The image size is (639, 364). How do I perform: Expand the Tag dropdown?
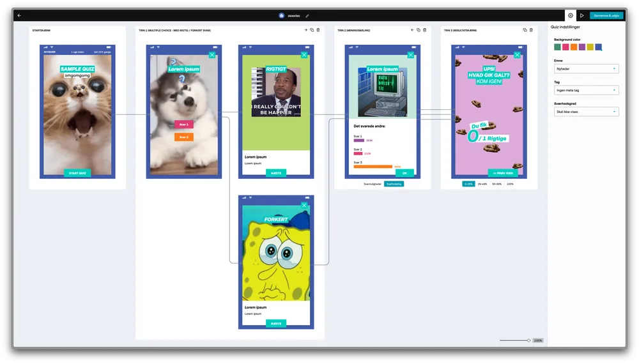[586, 90]
